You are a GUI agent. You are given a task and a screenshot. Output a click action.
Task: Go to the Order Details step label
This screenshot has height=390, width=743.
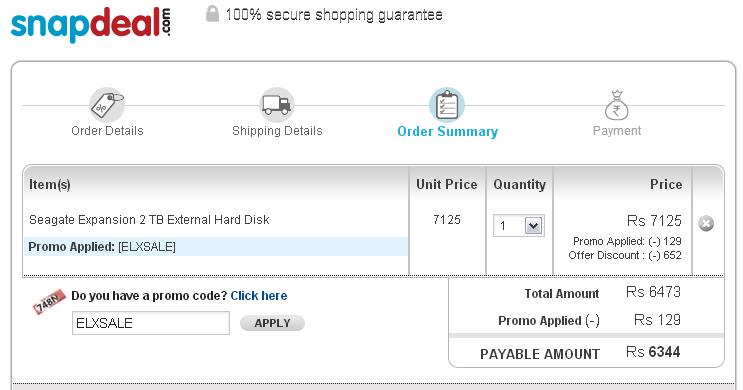coord(107,131)
